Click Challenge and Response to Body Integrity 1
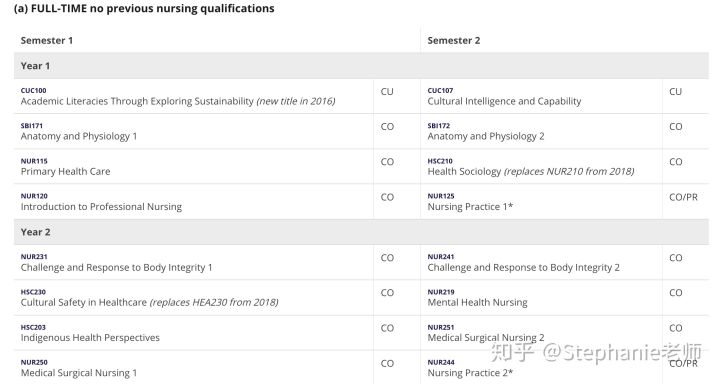Viewport: 720px width, 384px height. (116, 268)
